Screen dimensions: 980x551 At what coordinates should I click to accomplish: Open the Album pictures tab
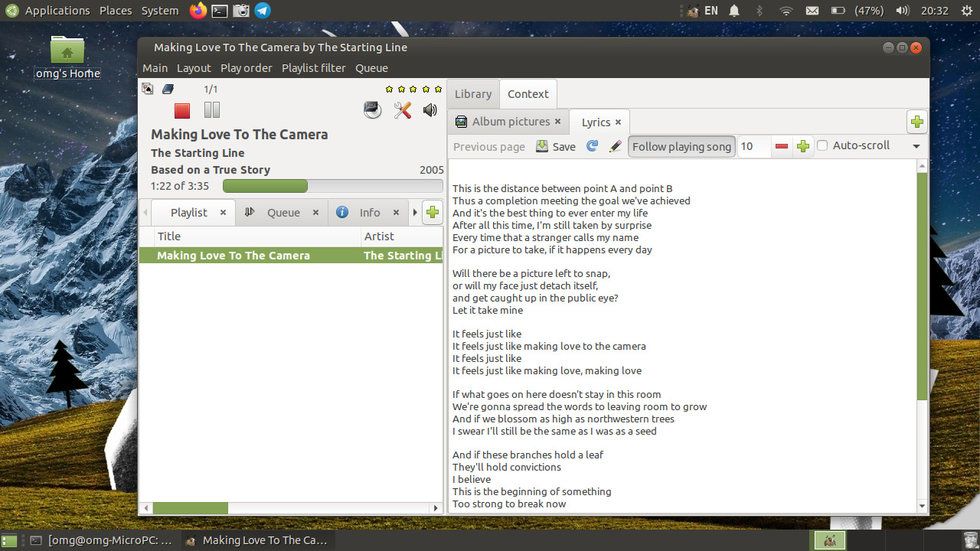pos(510,122)
